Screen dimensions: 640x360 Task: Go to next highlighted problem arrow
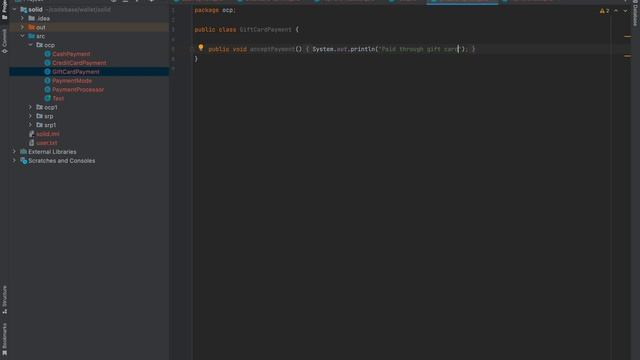[625, 11]
